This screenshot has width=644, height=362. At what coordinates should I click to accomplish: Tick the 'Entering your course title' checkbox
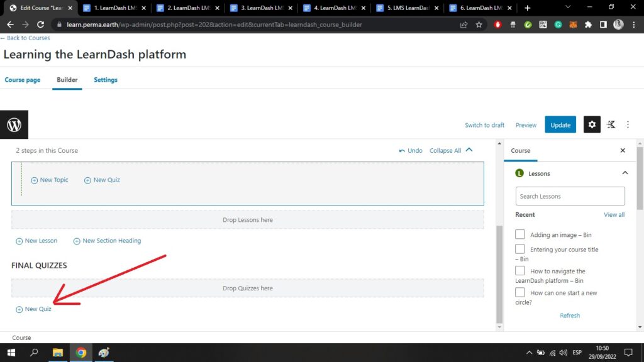pos(520,249)
